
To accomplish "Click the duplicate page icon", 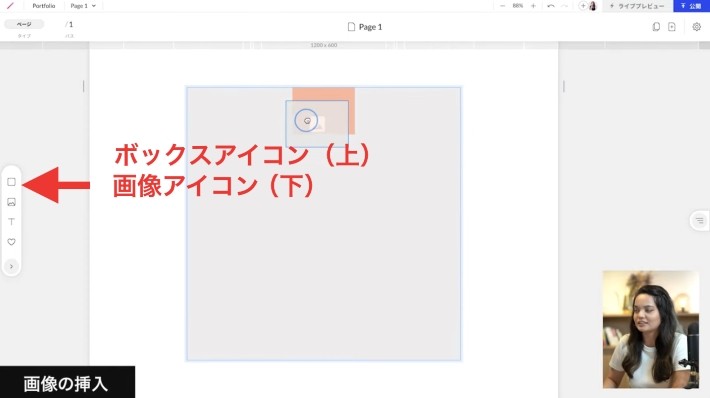I will 656,27.
